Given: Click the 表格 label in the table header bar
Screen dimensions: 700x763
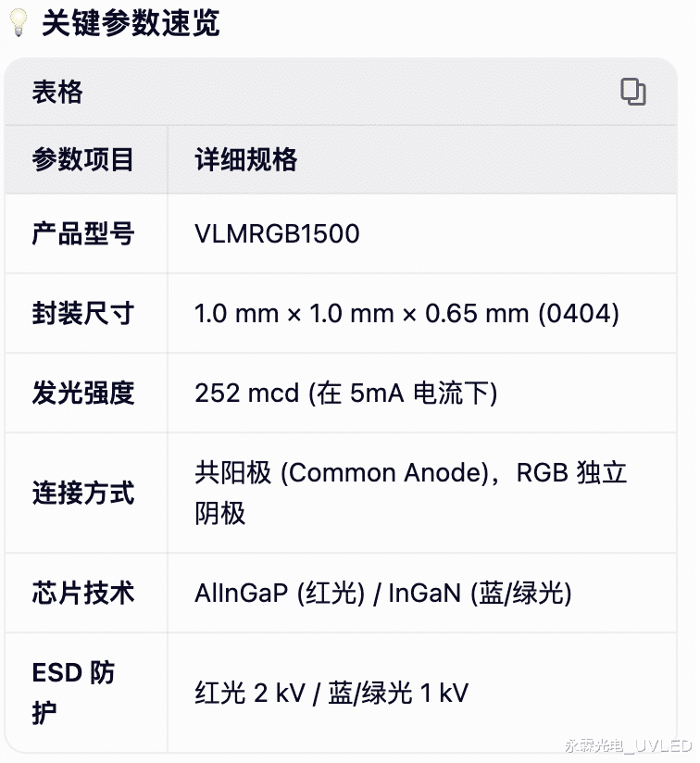Looking at the screenshot, I should point(57,93).
